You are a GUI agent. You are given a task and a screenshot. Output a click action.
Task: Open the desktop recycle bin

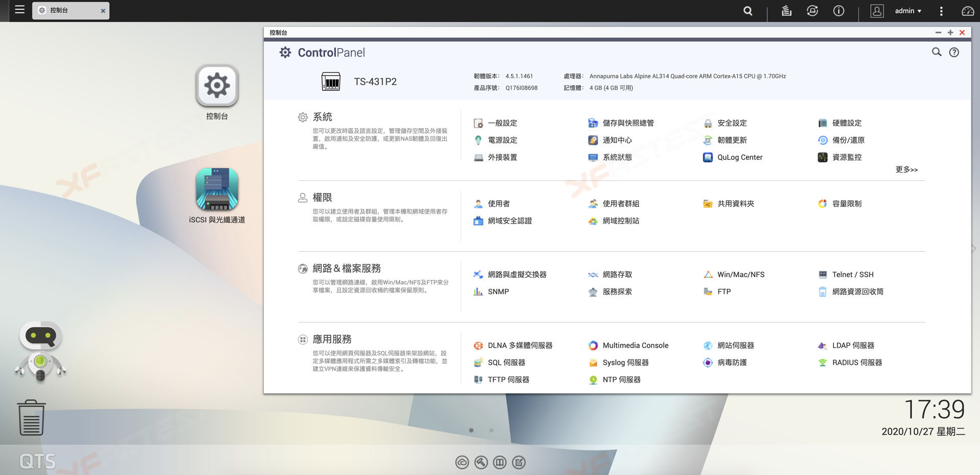(x=31, y=417)
